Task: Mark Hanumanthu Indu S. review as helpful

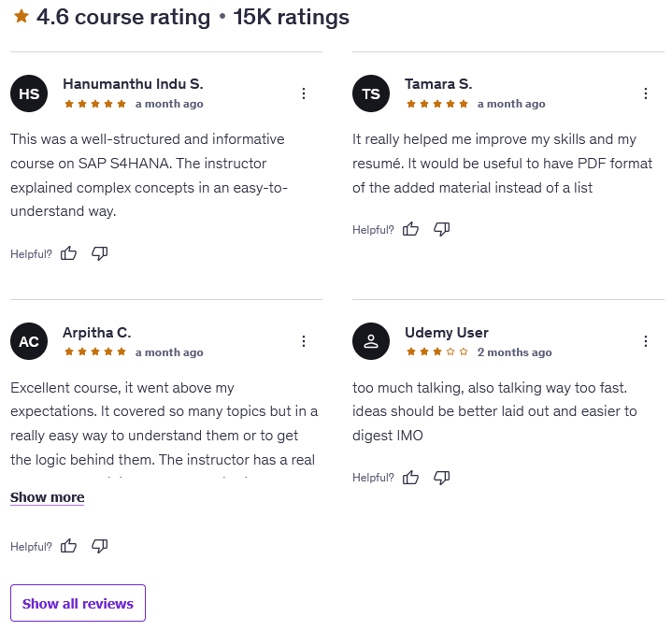Action: (68, 253)
